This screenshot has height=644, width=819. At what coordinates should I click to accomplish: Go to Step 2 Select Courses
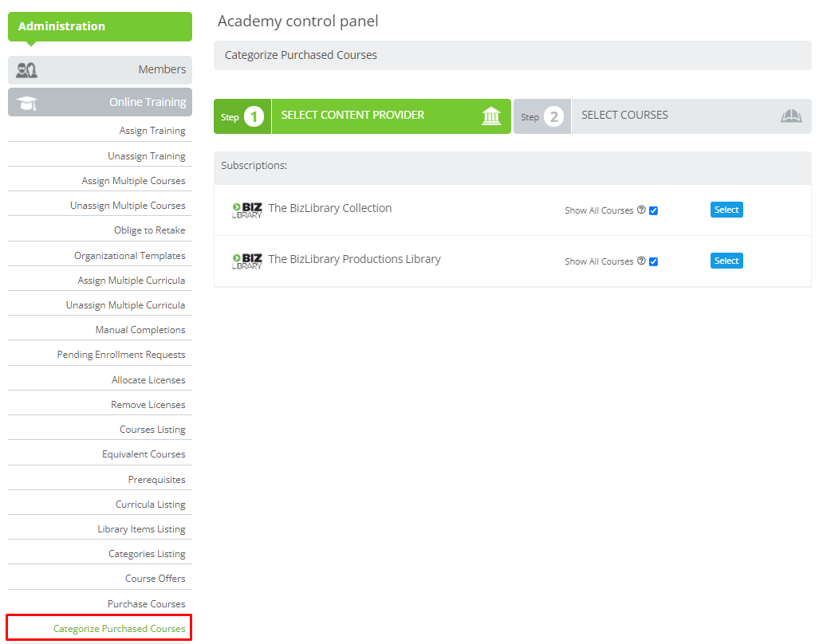point(663,116)
